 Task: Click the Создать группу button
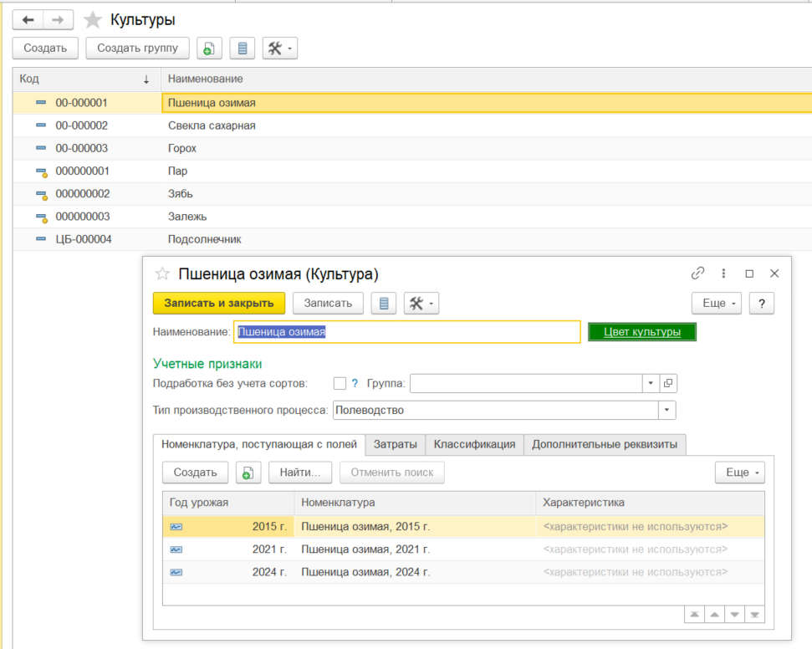tap(138, 49)
